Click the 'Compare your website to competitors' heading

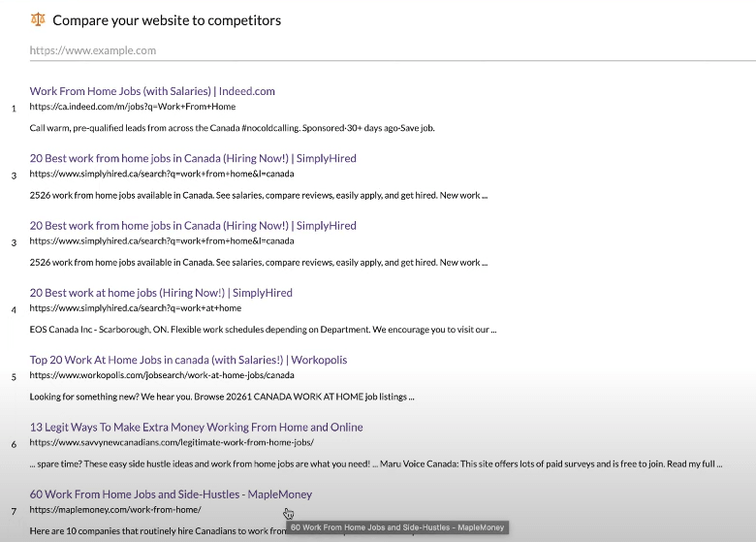[167, 20]
